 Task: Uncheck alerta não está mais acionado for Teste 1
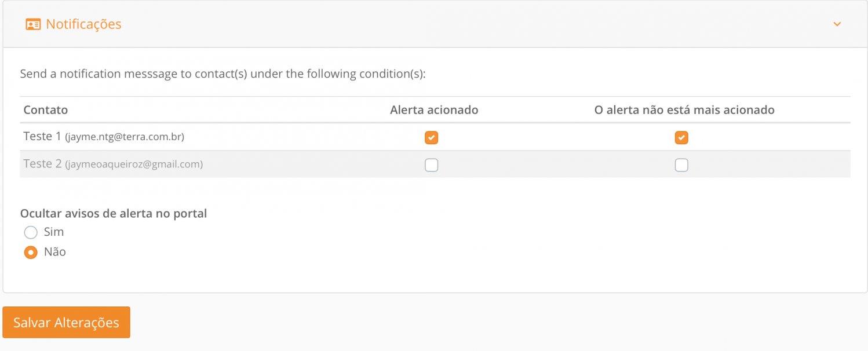pyautogui.click(x=681, y=137)
